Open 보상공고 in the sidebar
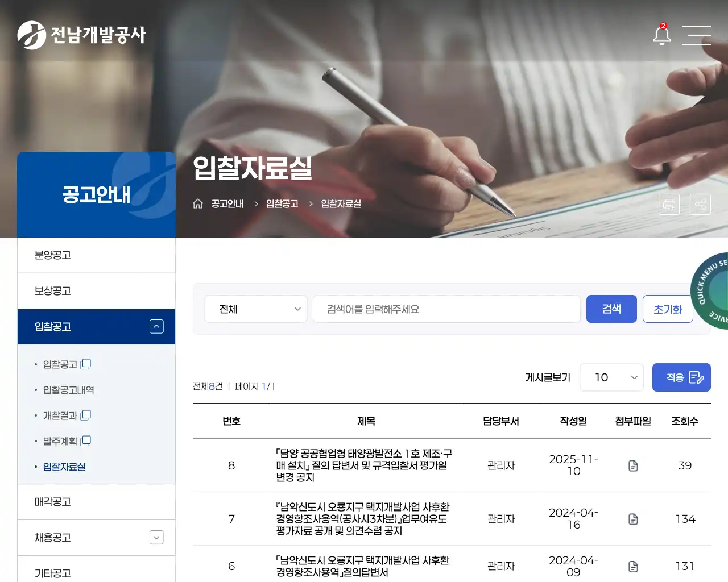728x582 pixels. pyautogui.click(x=96, y=291)
